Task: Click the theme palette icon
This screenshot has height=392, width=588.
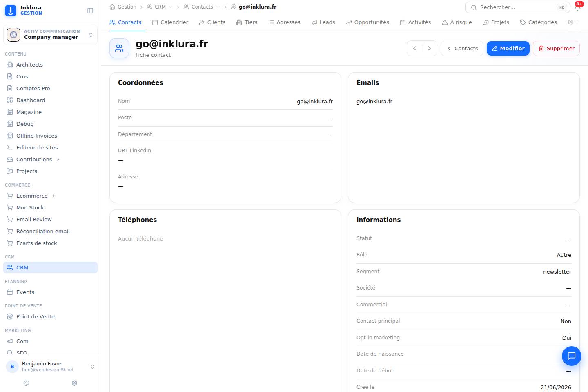Action: click(27, 383)
